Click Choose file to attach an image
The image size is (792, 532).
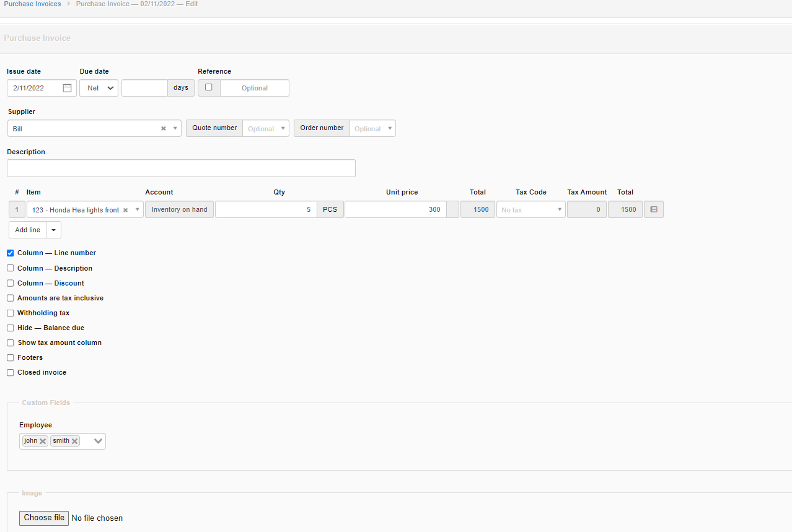pyautogui.click(x=43, y=518)
